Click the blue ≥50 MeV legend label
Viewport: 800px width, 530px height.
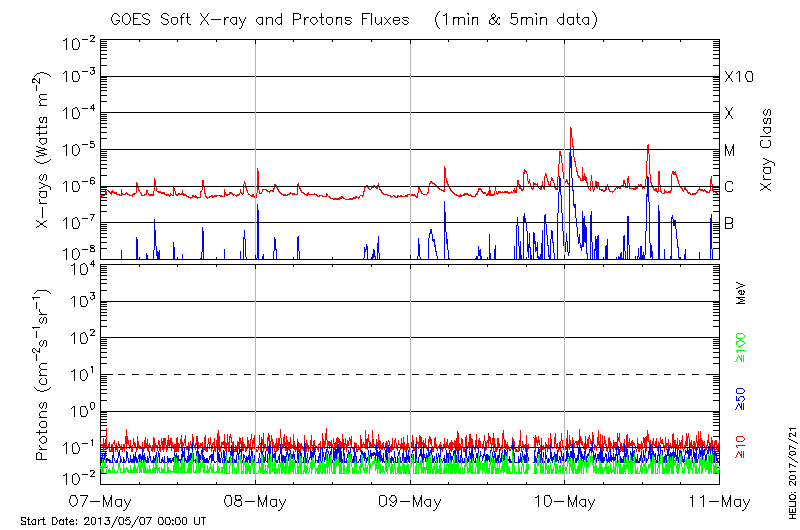click(x=741, y=397)
